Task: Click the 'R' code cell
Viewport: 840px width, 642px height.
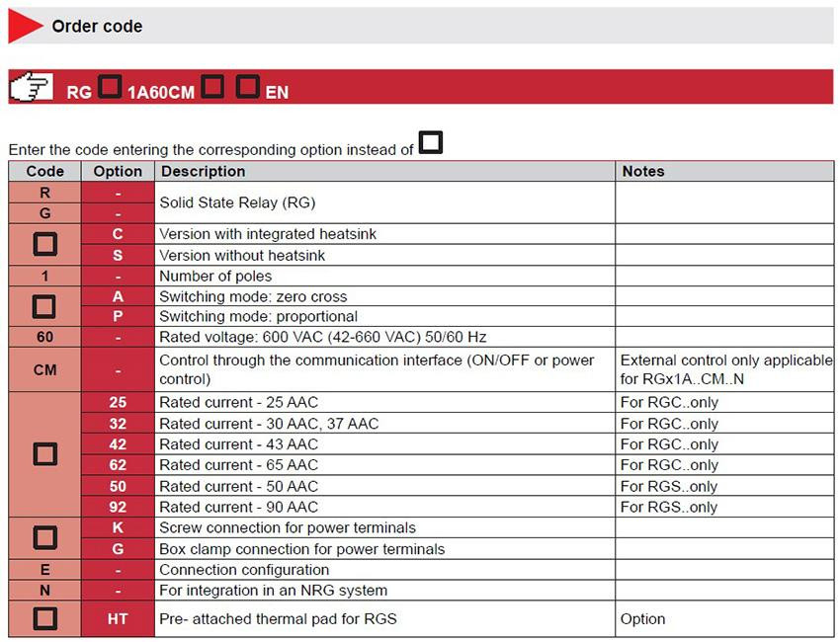Action: click(45, 193)
